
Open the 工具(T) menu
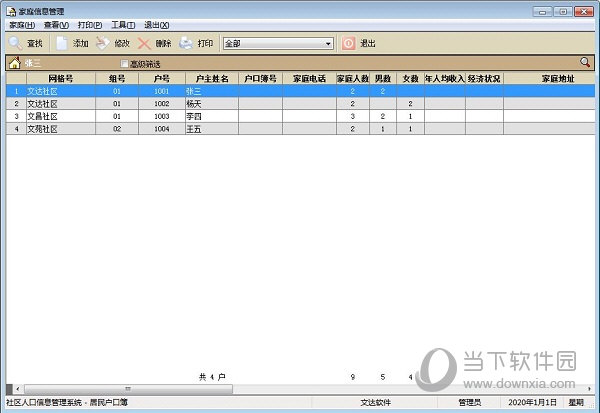123,25
